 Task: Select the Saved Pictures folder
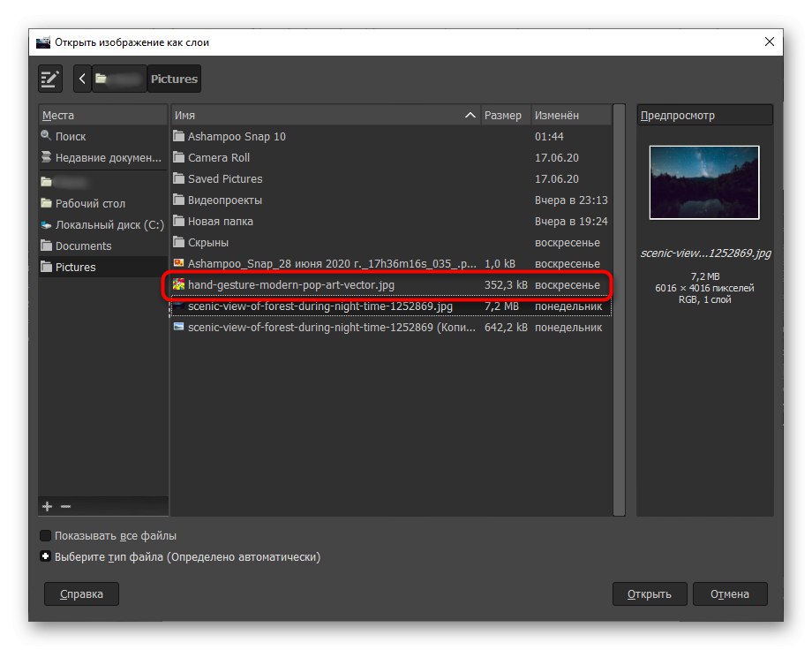(391, 178)
